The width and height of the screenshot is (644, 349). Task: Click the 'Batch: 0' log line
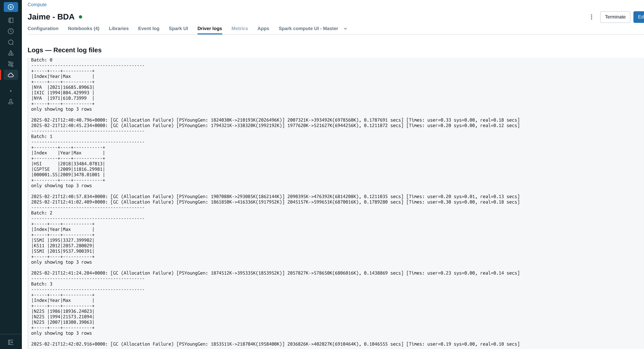pyautogui.click(x=42, y=60)
